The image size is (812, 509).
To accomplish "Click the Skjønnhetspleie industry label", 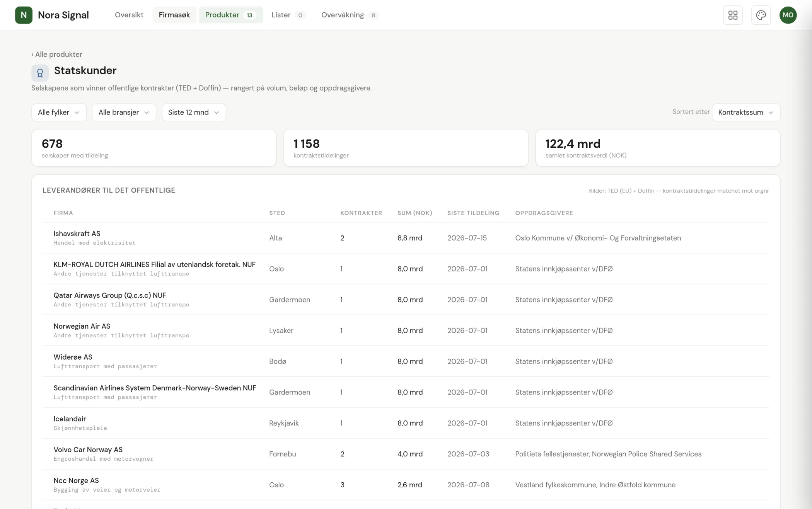I will (x=80, y=428).
